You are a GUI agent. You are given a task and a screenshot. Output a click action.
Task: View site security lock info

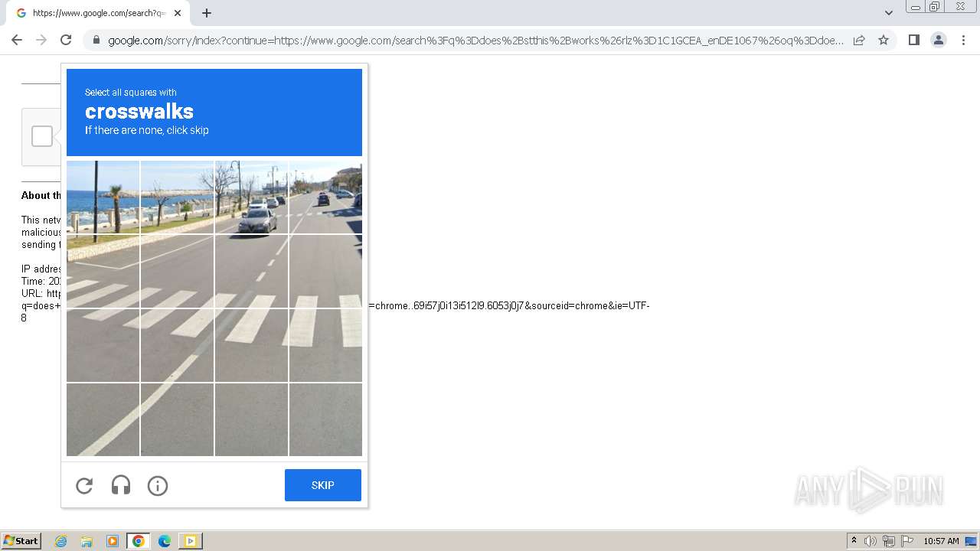tap(96, 40)
